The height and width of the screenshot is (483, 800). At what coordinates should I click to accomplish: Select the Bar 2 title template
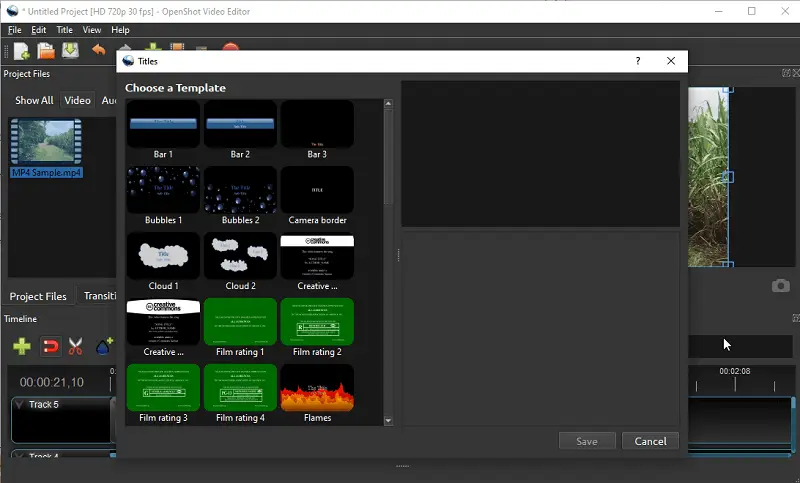(240, 130)
